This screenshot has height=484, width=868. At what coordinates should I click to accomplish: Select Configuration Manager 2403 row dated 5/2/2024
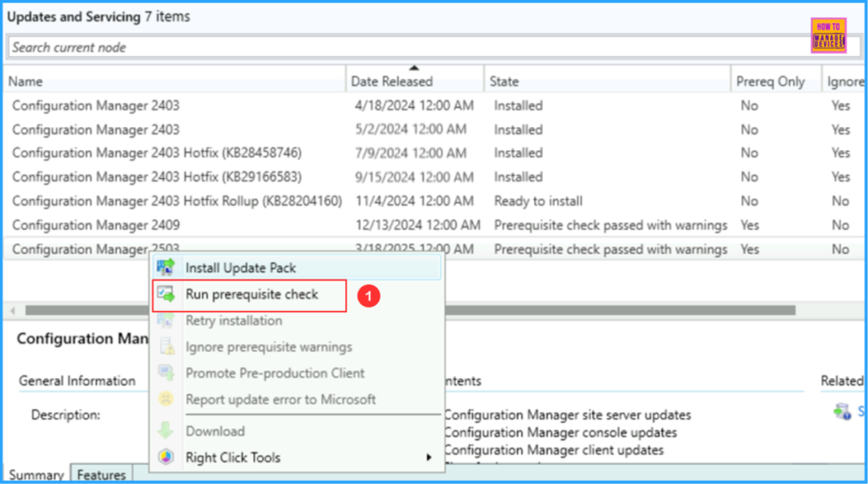[x=433, y=129]
